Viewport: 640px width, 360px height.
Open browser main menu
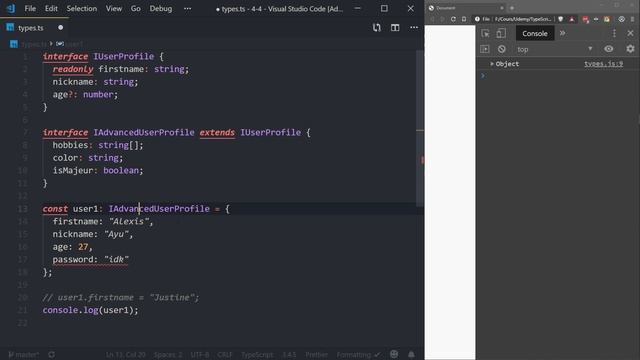coord(633,19)
